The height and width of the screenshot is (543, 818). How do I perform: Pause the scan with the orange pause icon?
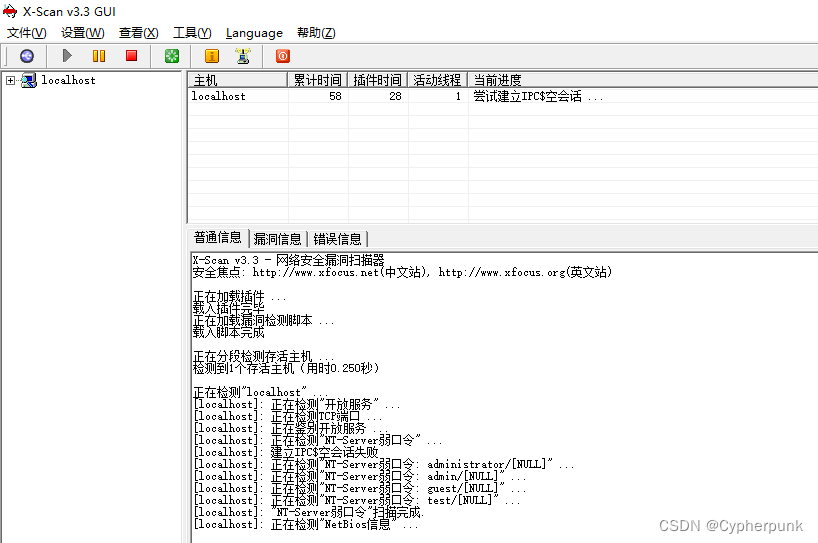coord(99,56)
